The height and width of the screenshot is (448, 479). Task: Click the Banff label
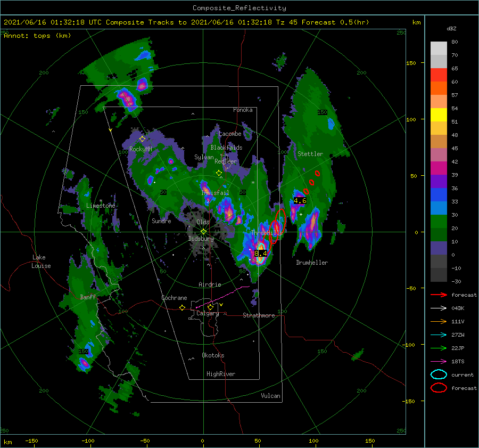tap(88, 297)
